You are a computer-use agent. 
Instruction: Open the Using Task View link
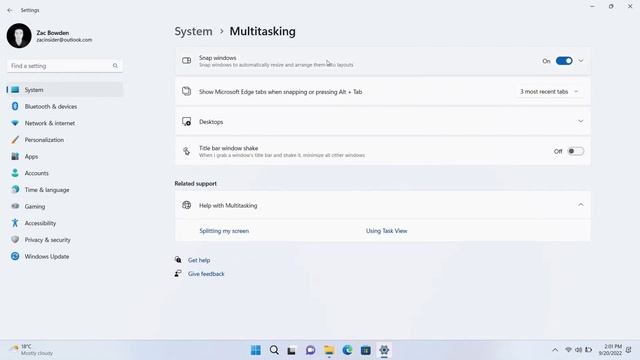tap(387, 231)
